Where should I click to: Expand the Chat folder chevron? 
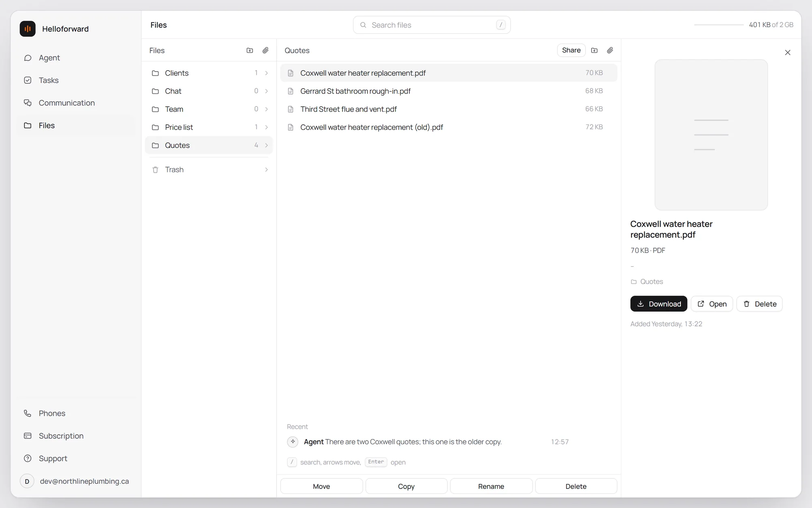coord(266,91)
